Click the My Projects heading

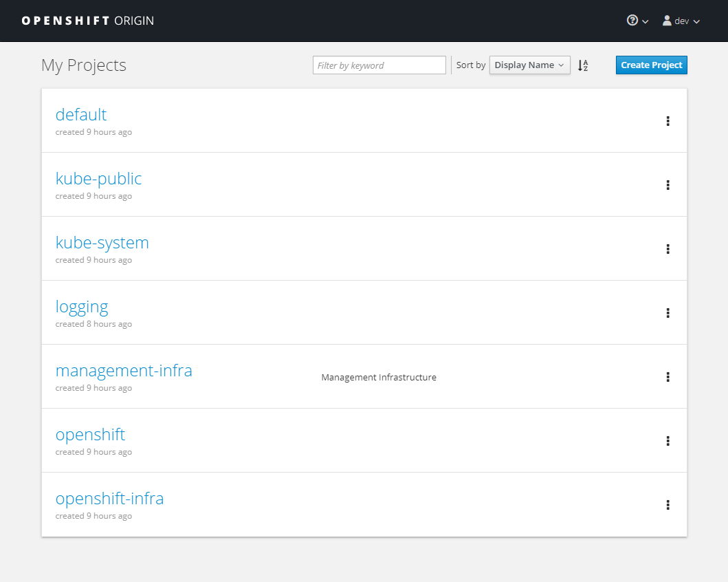(84, 65)
